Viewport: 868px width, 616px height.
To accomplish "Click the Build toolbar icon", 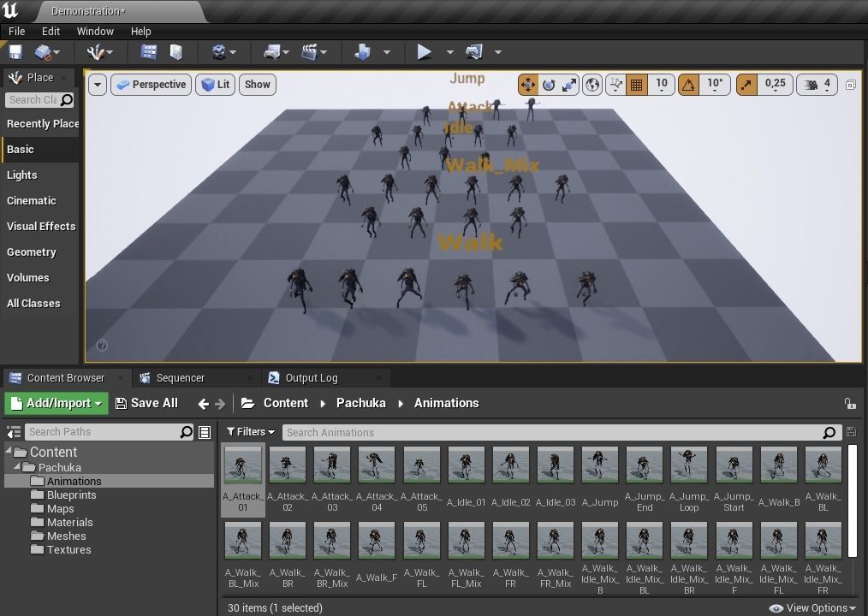I will pyautogui.click(x=363, y=52).
